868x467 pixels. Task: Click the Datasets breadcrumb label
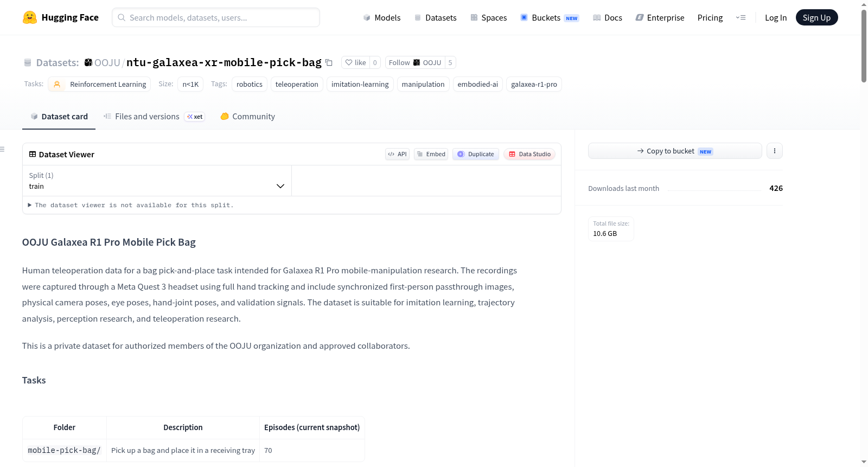point(58,62)
